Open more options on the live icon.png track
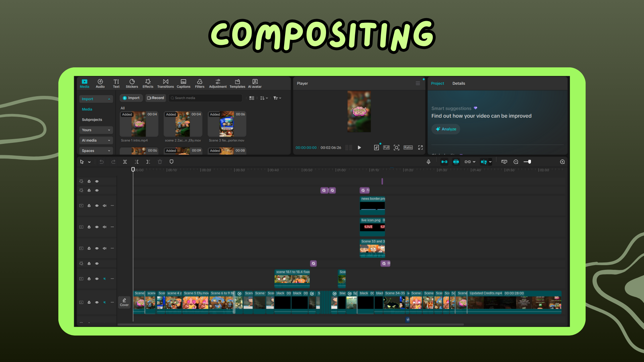 click(x=112, y=227)
